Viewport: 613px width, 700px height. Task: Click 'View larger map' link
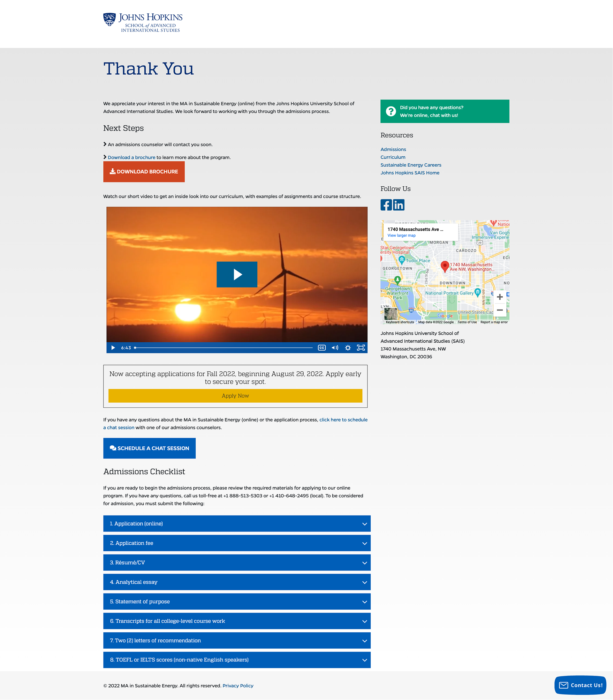[401, 235]
